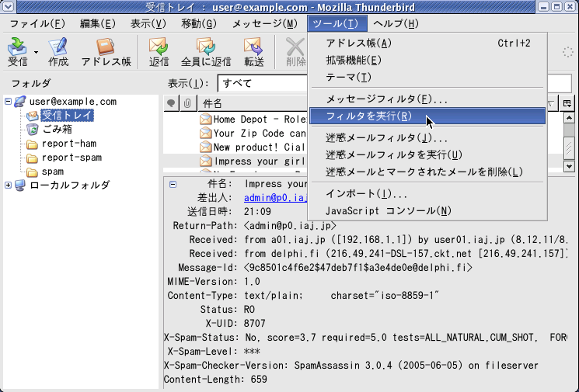Viewport: 579px width, 392px height.
Task: Click the Return-Path address text
Action: pos(290,226)
